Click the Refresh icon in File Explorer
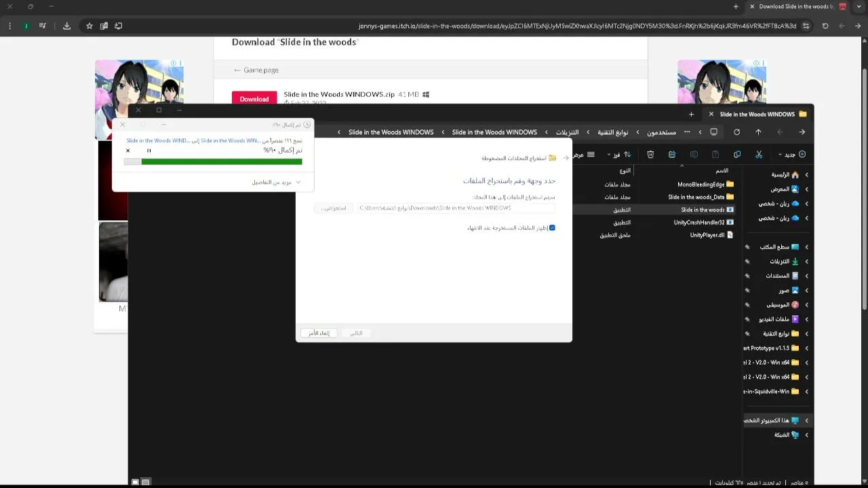Screen dimensions: 868x488 pyautogui.click(x=736, y=132)
